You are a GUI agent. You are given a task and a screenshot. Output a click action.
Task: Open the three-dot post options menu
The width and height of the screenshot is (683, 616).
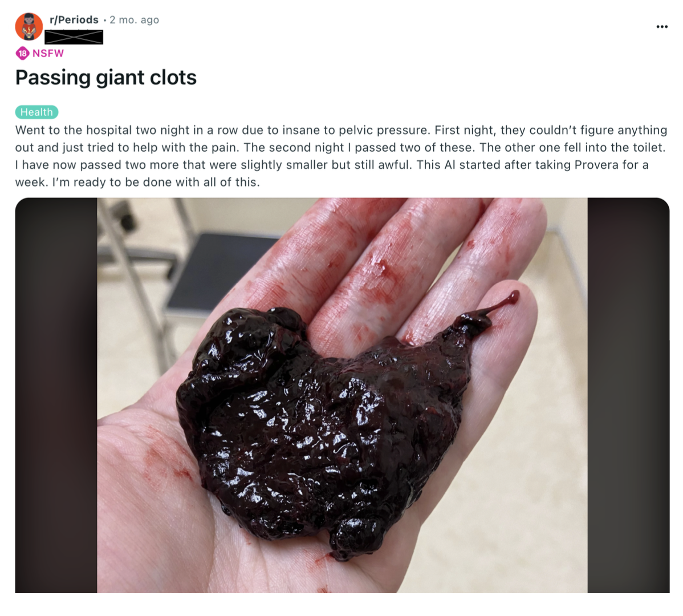click(x=662, y=27)
